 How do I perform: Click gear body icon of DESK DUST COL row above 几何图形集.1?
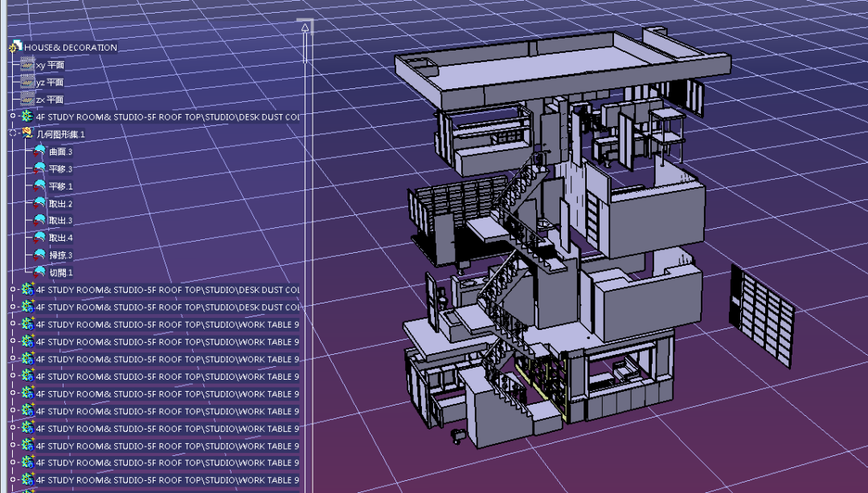pos(27,116)
